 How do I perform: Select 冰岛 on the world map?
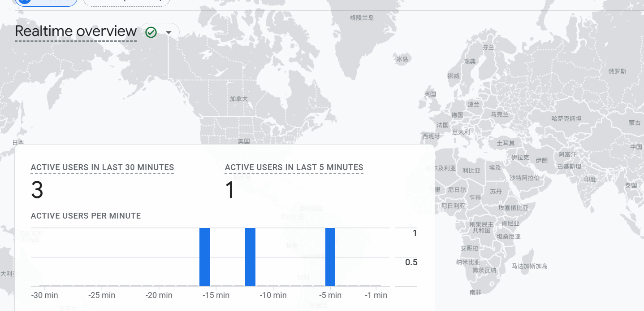click(402, 59)
